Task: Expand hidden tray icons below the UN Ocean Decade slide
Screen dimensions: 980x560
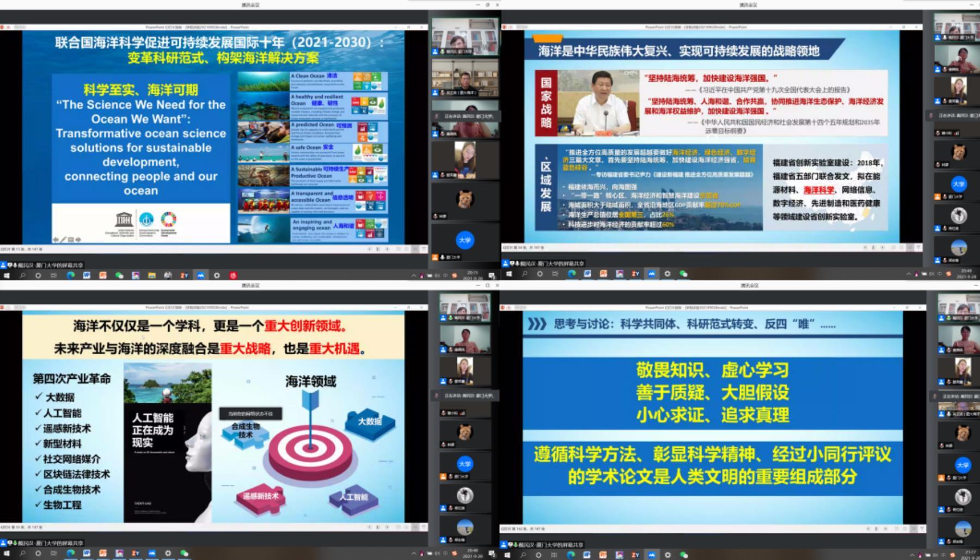Action: [414, 276]
